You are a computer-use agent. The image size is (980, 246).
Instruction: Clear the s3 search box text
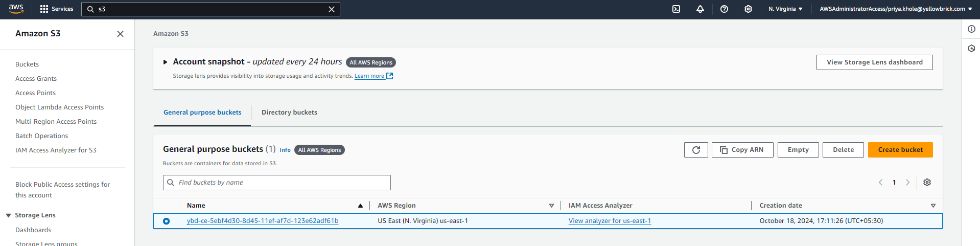332,9
